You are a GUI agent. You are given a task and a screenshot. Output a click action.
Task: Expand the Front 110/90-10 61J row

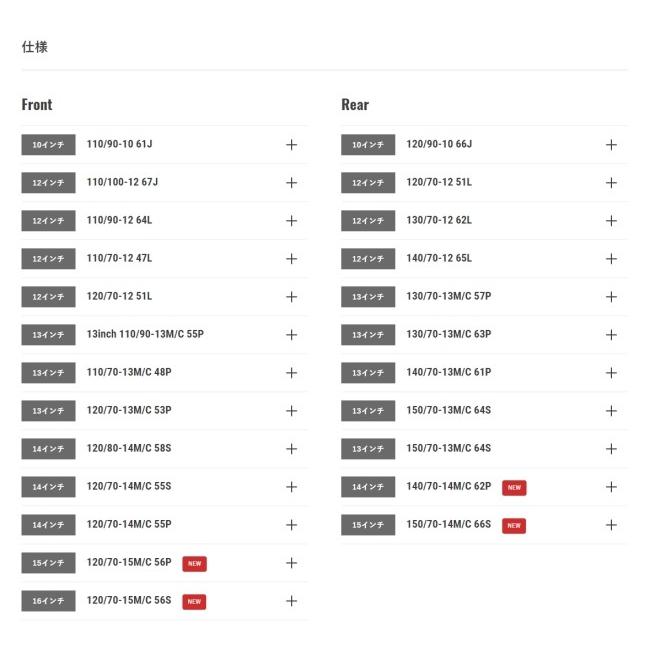pos(291,145)
